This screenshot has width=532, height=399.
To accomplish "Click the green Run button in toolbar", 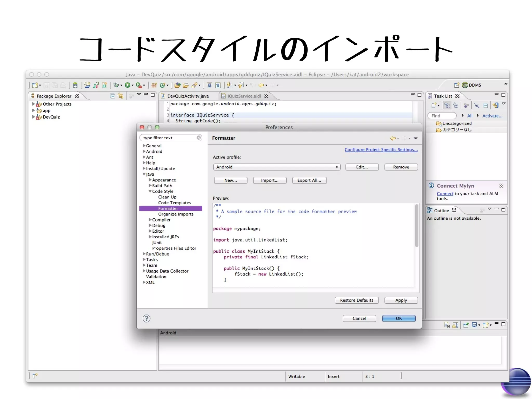I will (128, 85).
